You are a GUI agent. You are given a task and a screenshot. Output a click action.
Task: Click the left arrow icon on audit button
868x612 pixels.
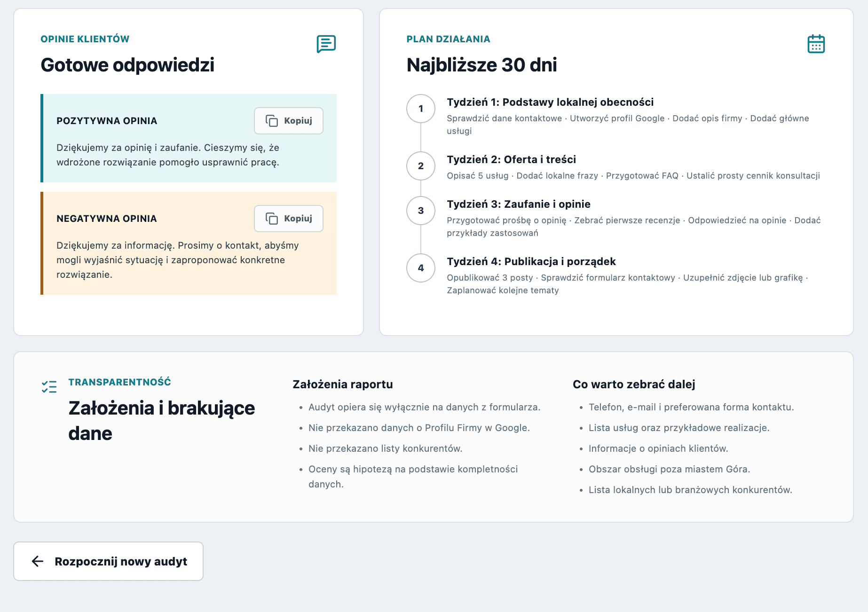[x=38, y=561]
